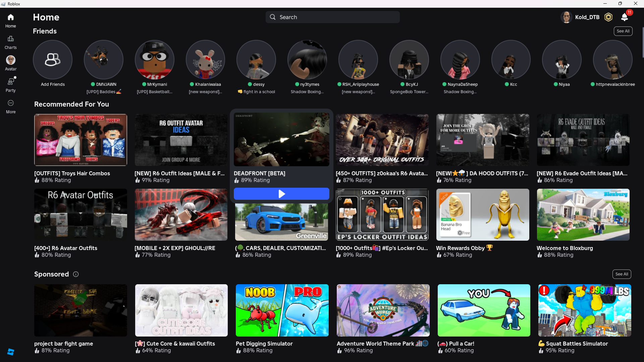The width and height of the screenshot is (644, 362).
Task: Open the More sidebar menu
Action: click(11, 103)
